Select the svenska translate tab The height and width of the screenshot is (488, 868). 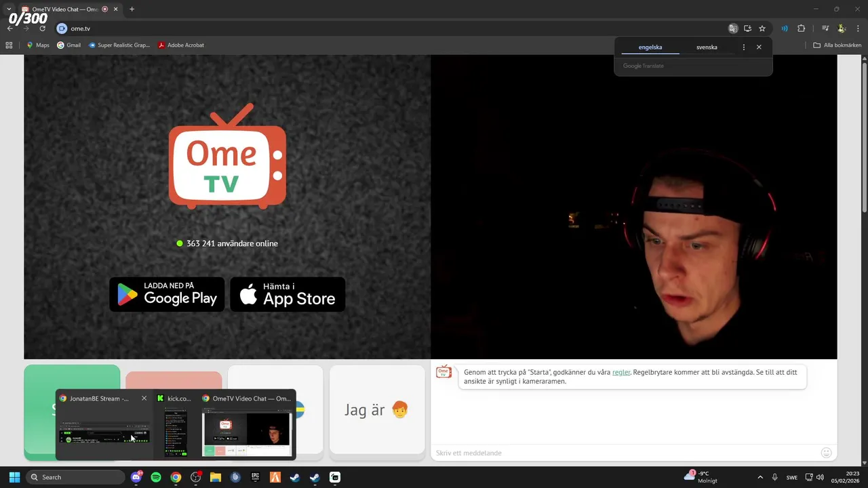(707, 47)
